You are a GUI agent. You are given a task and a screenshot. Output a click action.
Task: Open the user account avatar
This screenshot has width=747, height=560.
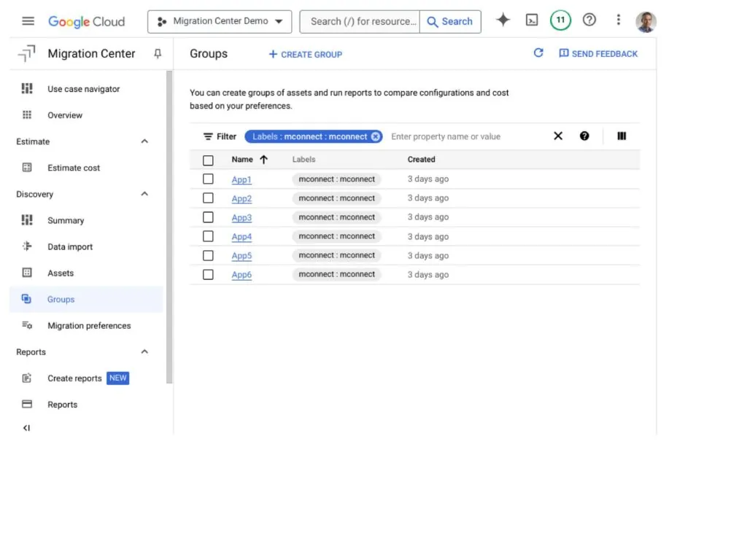coord(646,22)
